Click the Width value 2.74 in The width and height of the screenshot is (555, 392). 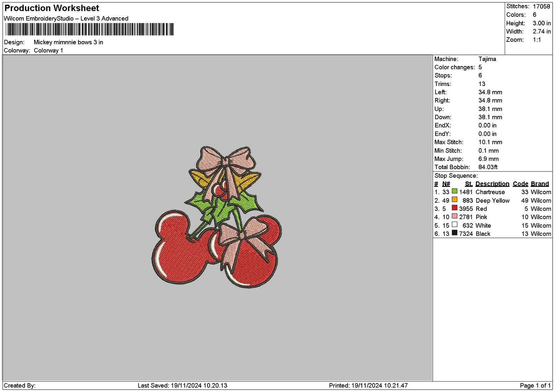click(x=542, y=31)
